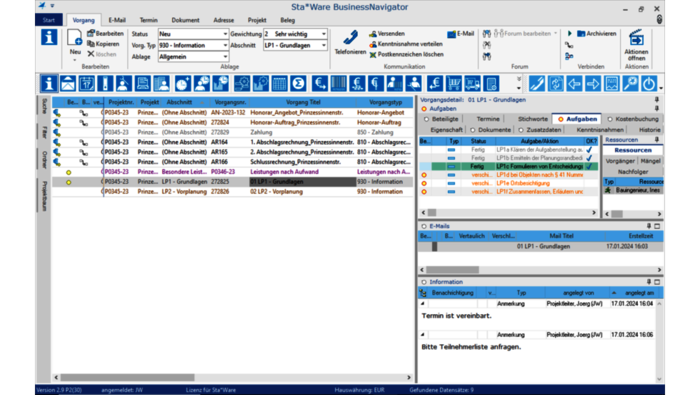This screenshot has height=395, width=700.
Task: Open the Vorg. Typ dropdown 930 - Information
Action: point(225,46)
